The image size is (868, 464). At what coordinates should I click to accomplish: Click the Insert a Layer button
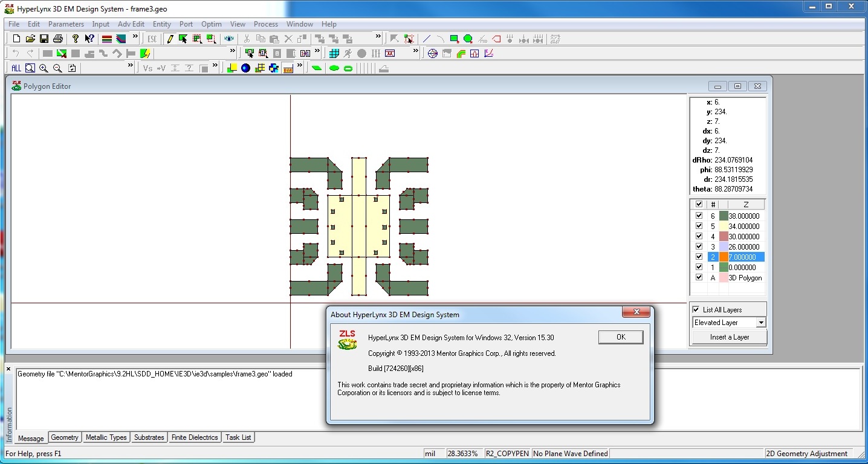730,337
